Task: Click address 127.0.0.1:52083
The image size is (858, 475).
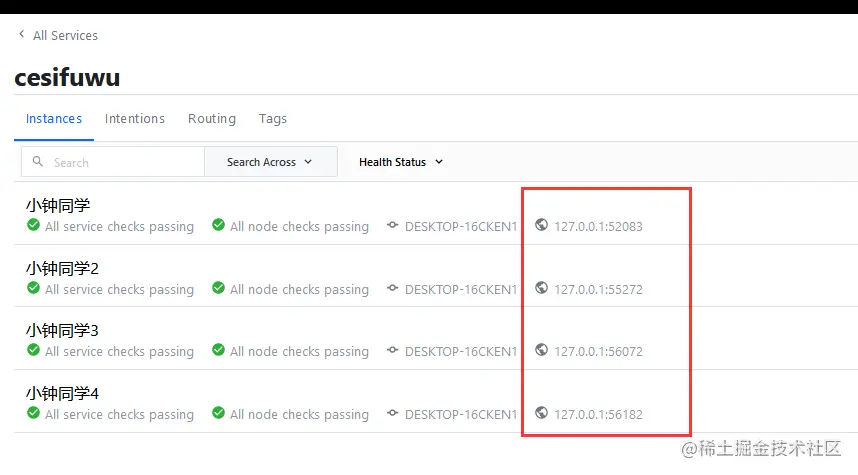Action: [x=598, y=227]
